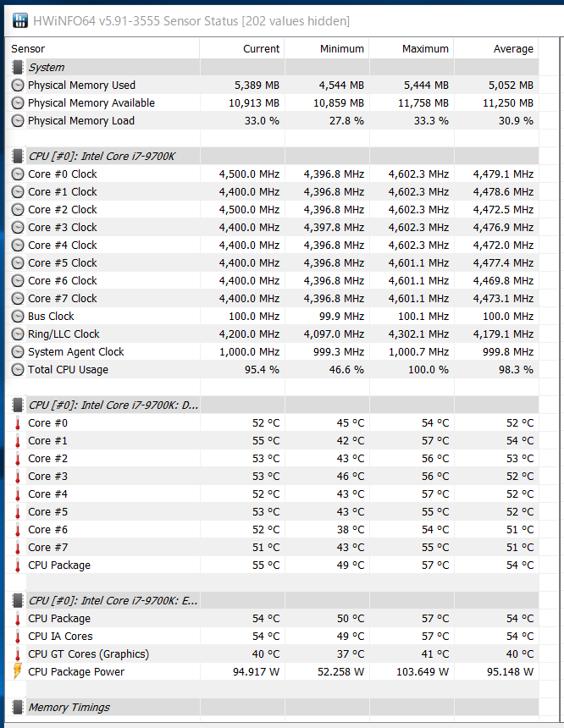Image resolution: width=564 pixels, height=728 pixels.
Task: Select the Physical Memory Load row
Action: [272, 121]
